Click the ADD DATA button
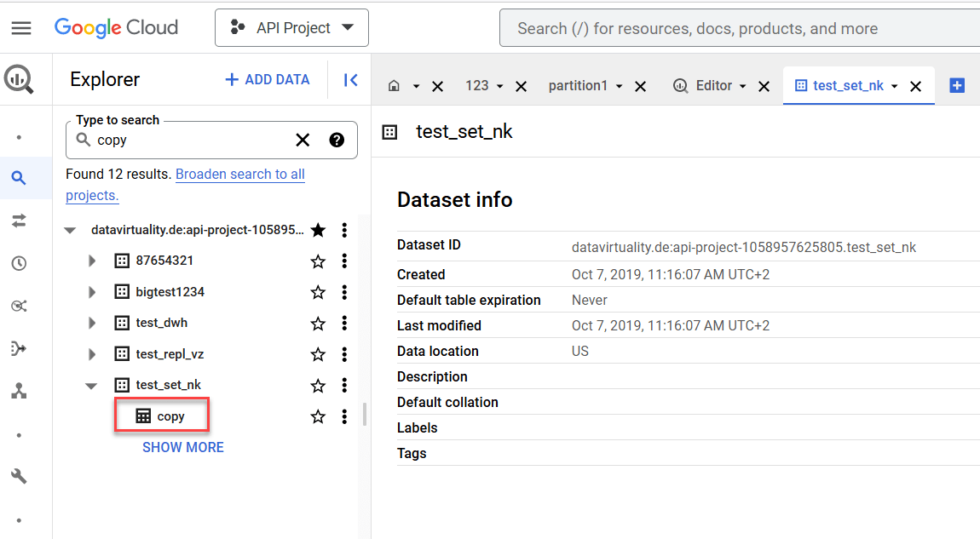Viewport: 980px width, 539px height. point(267,79)
